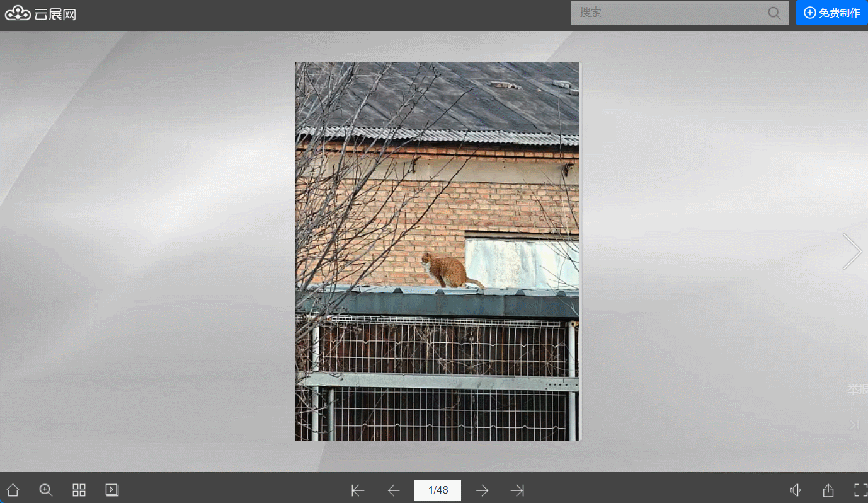Click the large right chevron to flip page
Viewport: 868px width, 503px height.
click(x=852, y=251)
